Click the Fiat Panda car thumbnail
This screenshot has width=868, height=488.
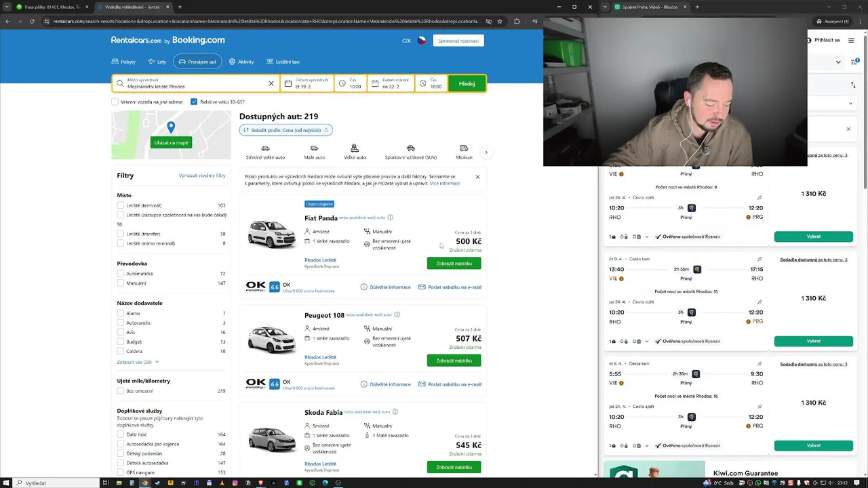click(271, 235)
